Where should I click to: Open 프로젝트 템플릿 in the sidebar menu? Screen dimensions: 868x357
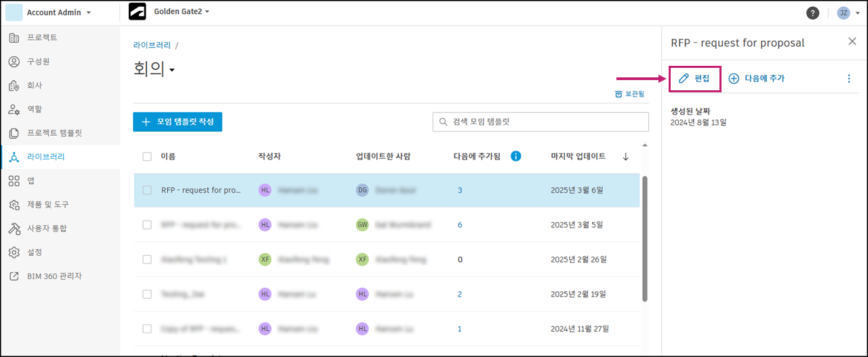coord(54,133)
